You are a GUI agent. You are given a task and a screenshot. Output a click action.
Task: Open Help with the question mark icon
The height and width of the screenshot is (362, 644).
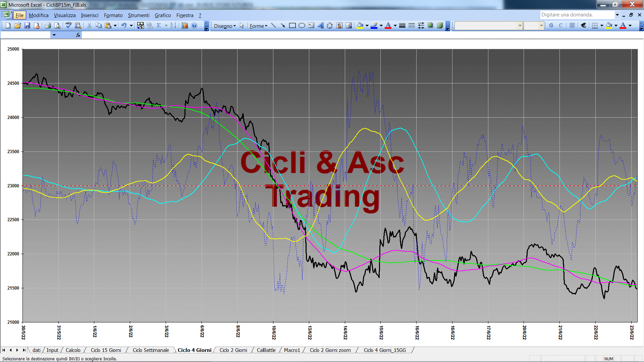click(x=194, y=25)
